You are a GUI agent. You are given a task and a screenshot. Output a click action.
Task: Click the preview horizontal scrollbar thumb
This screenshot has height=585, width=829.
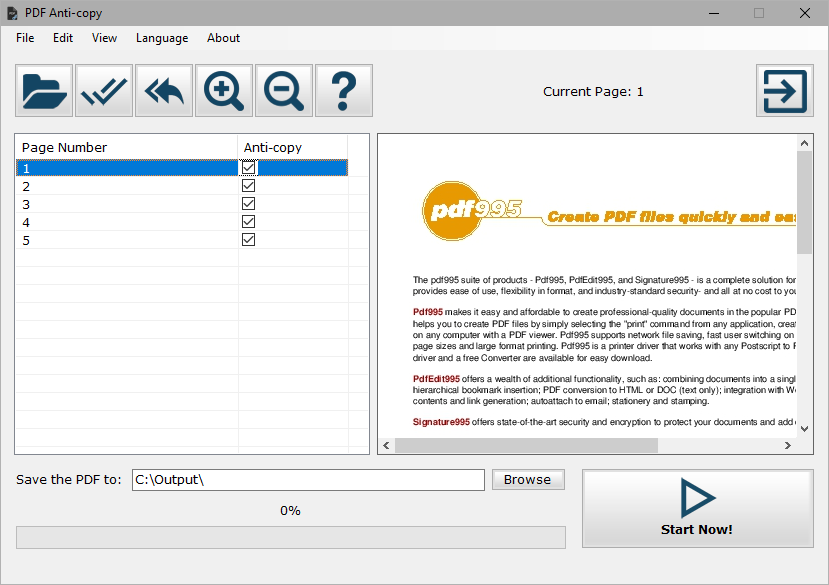pos(526,445)
